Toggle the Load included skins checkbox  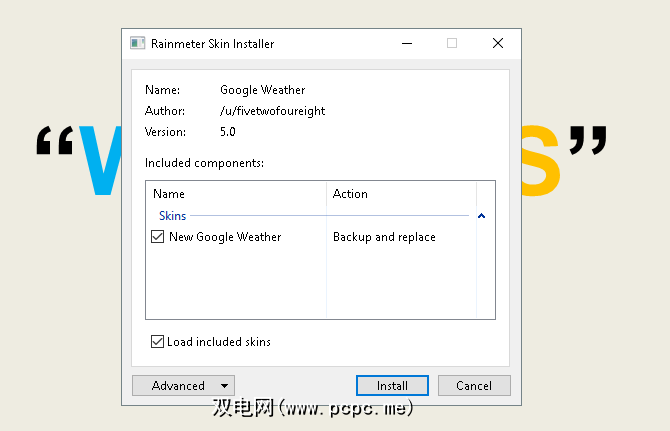[x=157, y=342]
